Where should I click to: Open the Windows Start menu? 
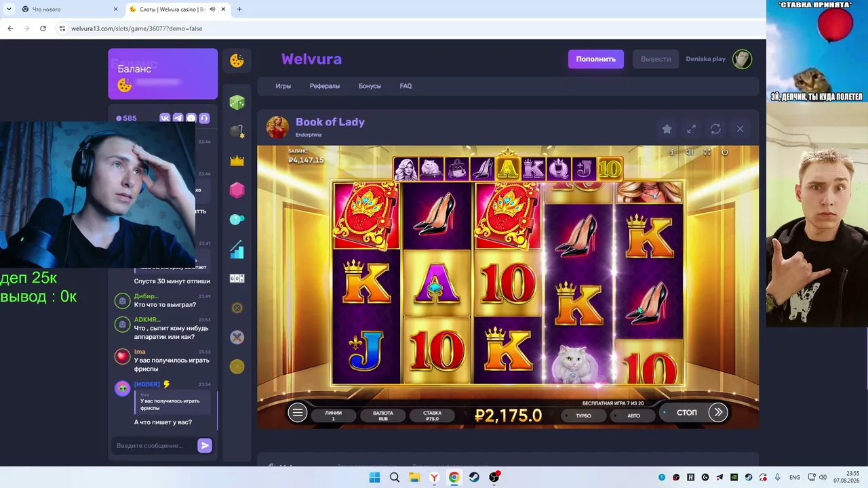[374, 477]
